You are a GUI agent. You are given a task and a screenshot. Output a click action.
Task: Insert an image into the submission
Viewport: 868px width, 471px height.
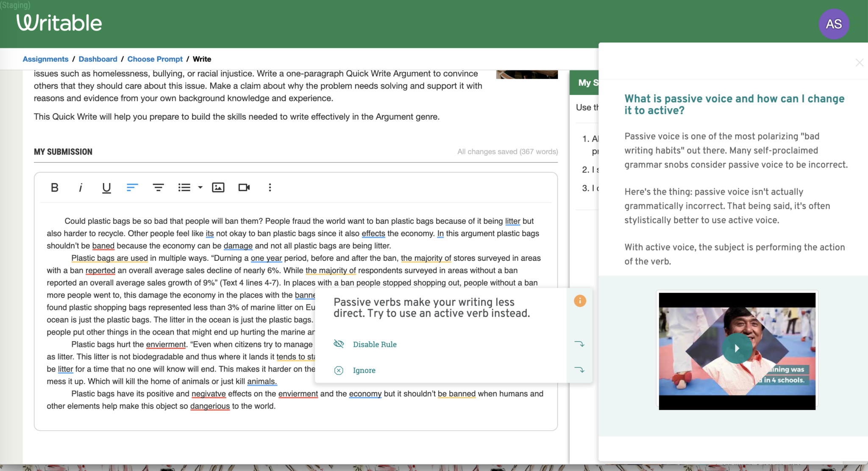click(x=218, y=187)
